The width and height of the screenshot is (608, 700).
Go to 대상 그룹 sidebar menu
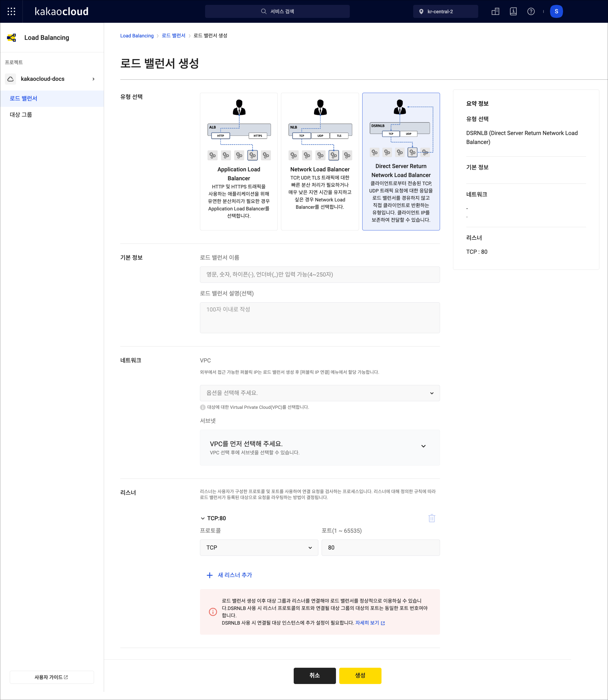[x=52, y=115]
